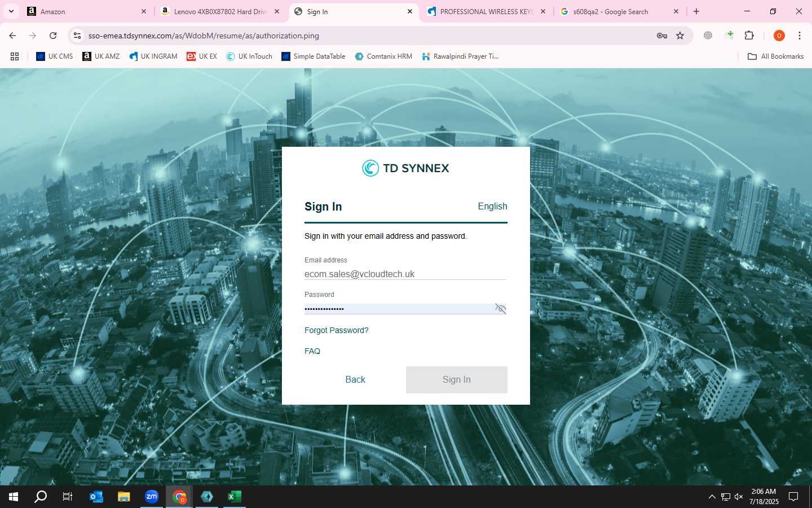
Task: Open the tab search dropdown arrow
Action: pos(11,11)
